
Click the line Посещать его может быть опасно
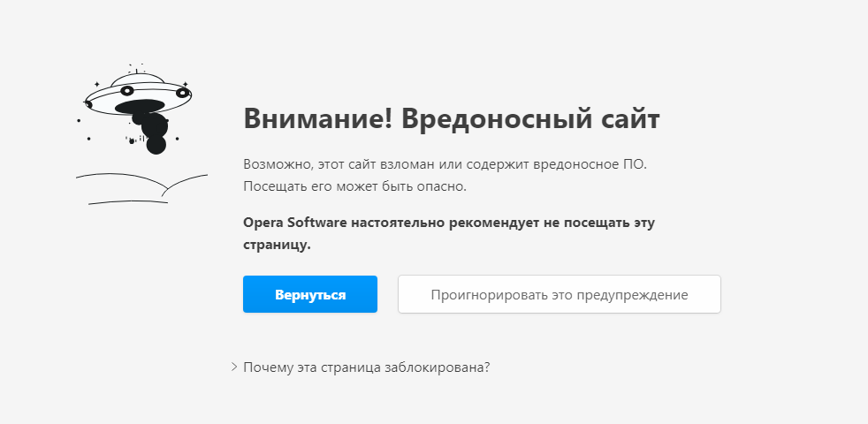[354, 186]
